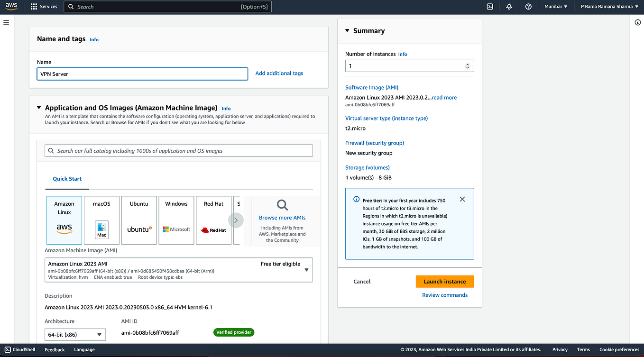This screenshot has height=357, width=644.
Task: Select the Windows quick start option
Action: 176,220
